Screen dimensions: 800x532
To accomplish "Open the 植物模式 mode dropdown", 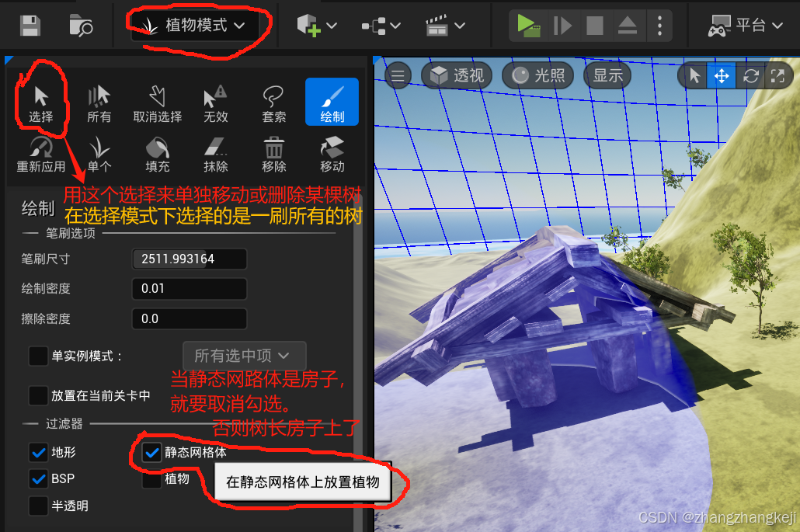I will pyautogui.click(x=197, y=24).
